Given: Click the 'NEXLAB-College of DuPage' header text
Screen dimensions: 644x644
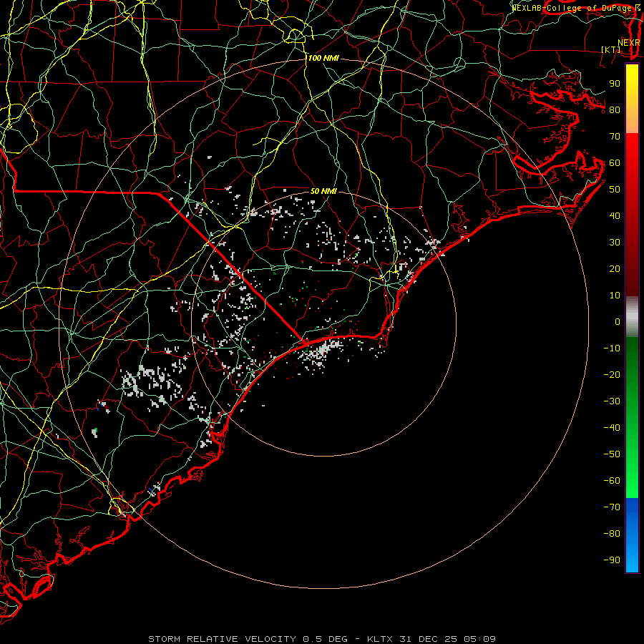Looking at the screenshot, I should click(572, 8).
